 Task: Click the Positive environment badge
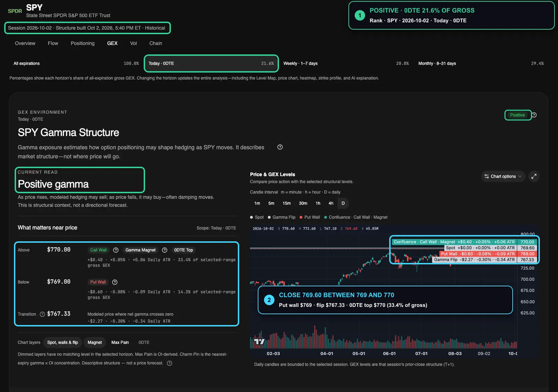click(518, 115)
